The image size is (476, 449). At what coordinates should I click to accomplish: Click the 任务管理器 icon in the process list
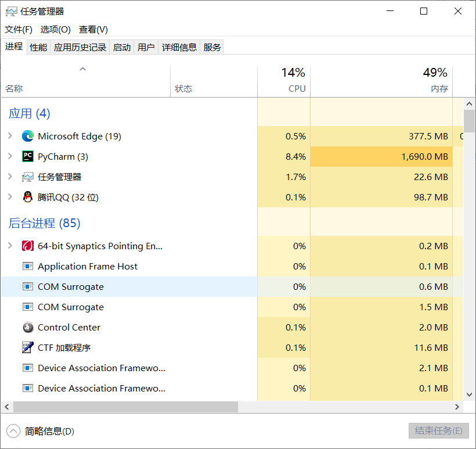[28, 177]
